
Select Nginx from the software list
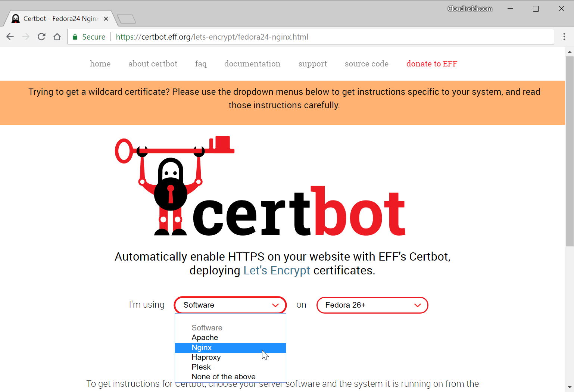coord(230,348)
